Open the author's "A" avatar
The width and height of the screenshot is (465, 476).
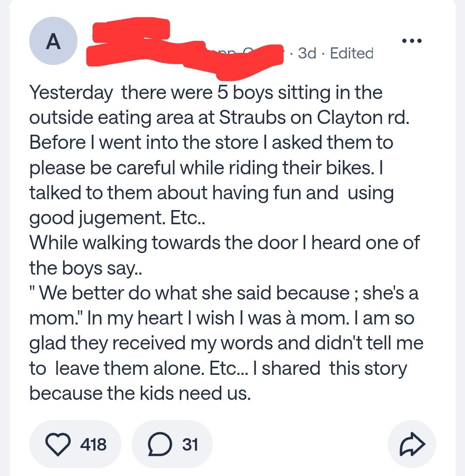pos(53,41)
